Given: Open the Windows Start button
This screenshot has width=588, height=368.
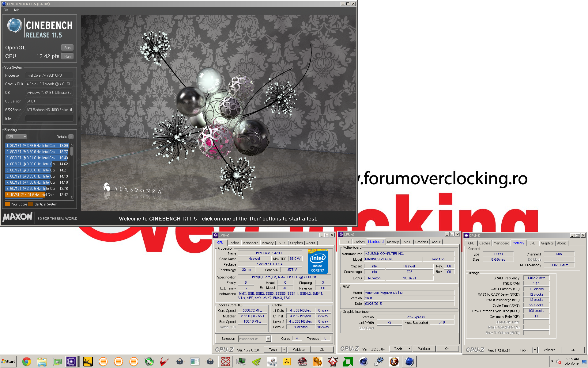Looking at the screenshot, I should tap(9, 362).
